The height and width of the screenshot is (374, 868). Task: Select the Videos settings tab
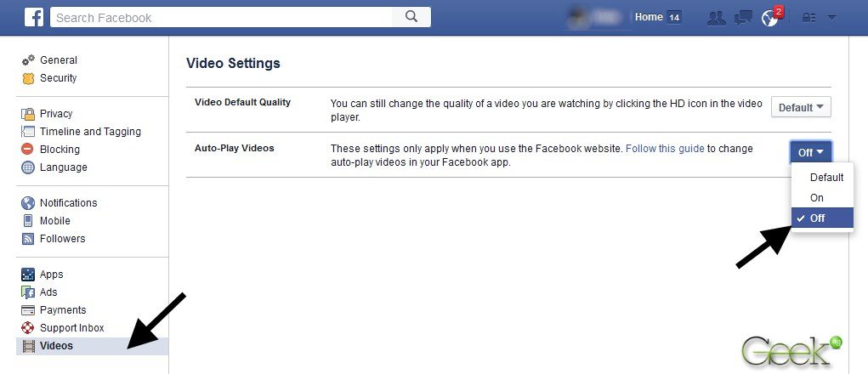[x=93, y=346]
